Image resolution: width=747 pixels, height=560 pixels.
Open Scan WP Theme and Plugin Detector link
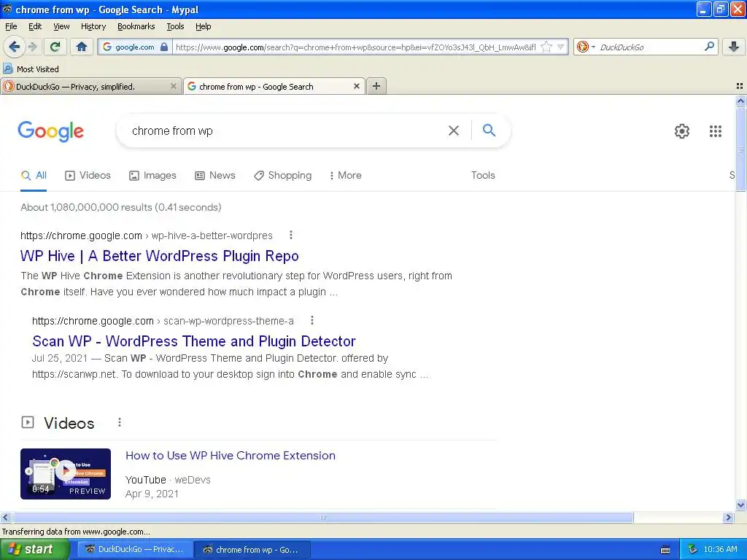(x=194, y=341)
